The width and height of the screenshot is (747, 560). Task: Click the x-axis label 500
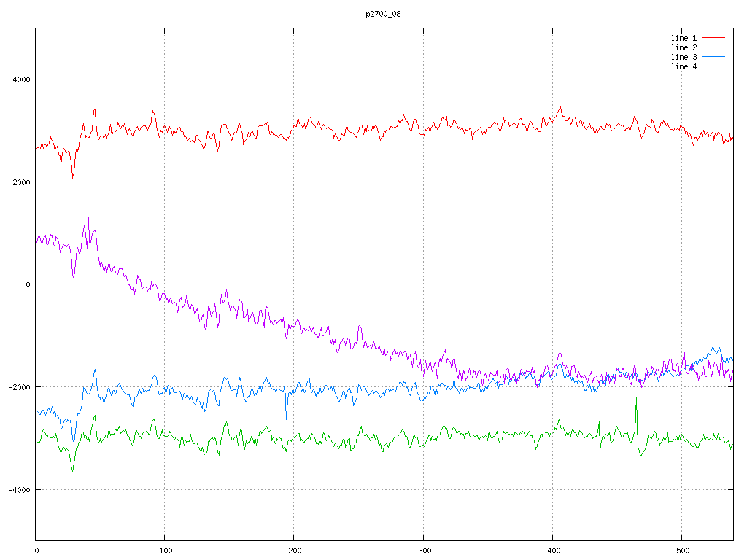pos(683,551)
